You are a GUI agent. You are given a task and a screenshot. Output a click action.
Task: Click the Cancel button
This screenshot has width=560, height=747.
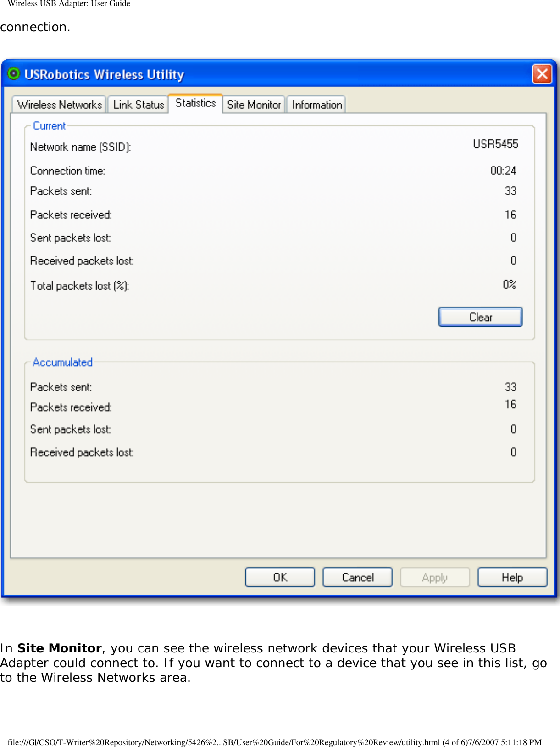click(358, 577)
